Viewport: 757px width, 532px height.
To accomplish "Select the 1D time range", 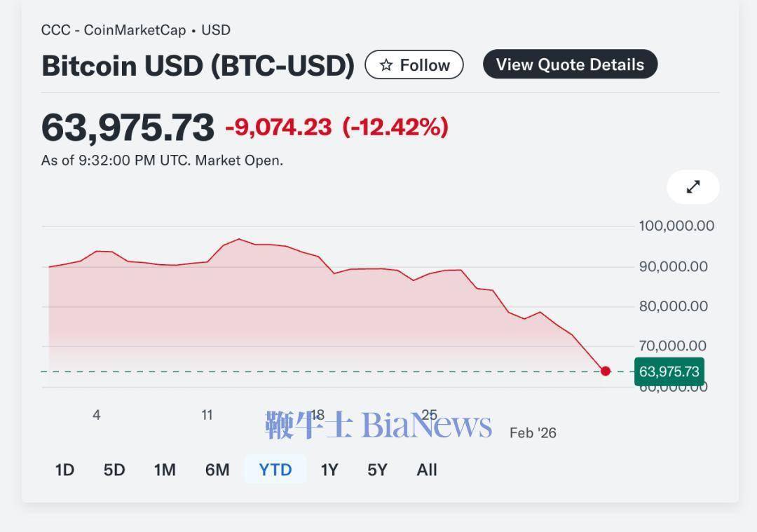I will (x=64, y=470).
